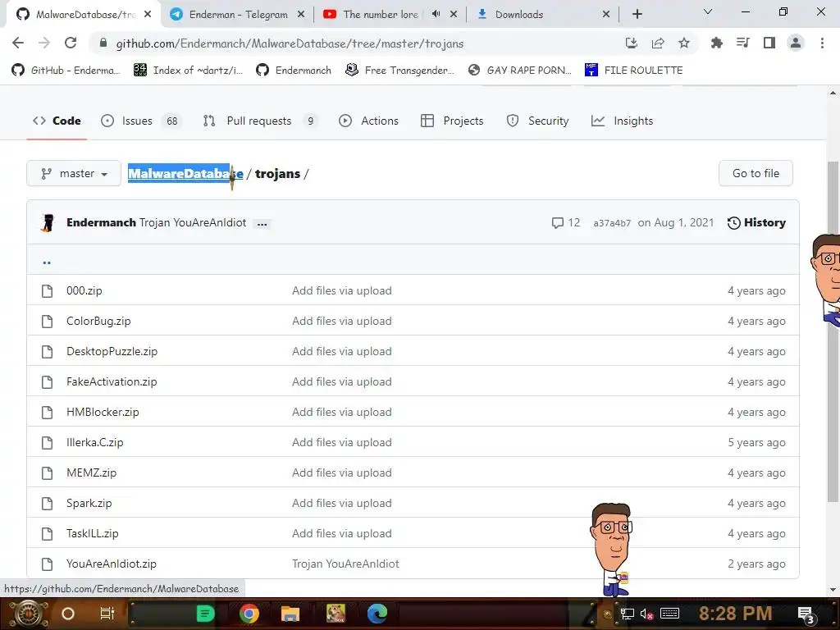Open the Endermanch bookmark
Screen dimensions: 840x630
click(294, 71)
